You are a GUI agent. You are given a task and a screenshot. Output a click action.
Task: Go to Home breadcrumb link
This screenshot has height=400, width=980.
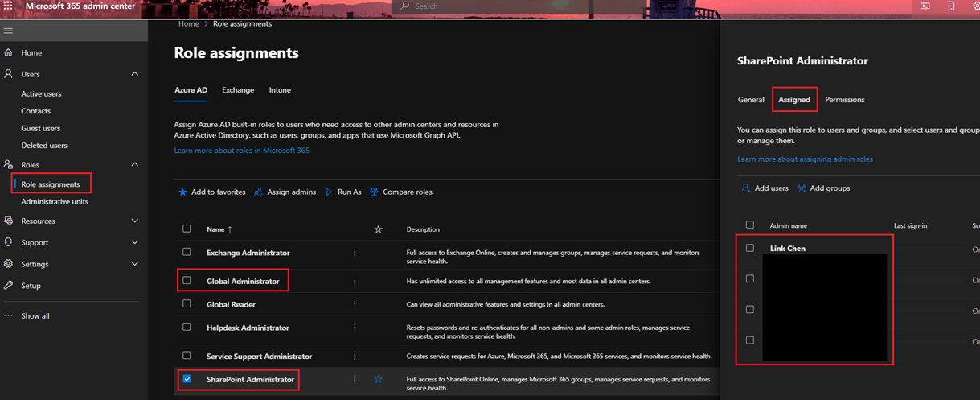point(188,23)
